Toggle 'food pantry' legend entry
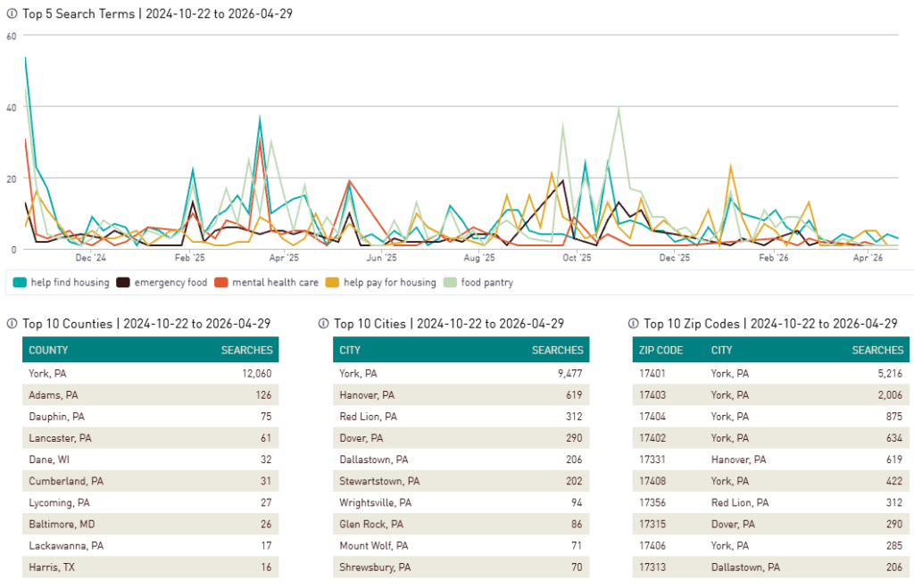Image resolution: width=914 pixels, height=588 pixels. click(479, 283)
